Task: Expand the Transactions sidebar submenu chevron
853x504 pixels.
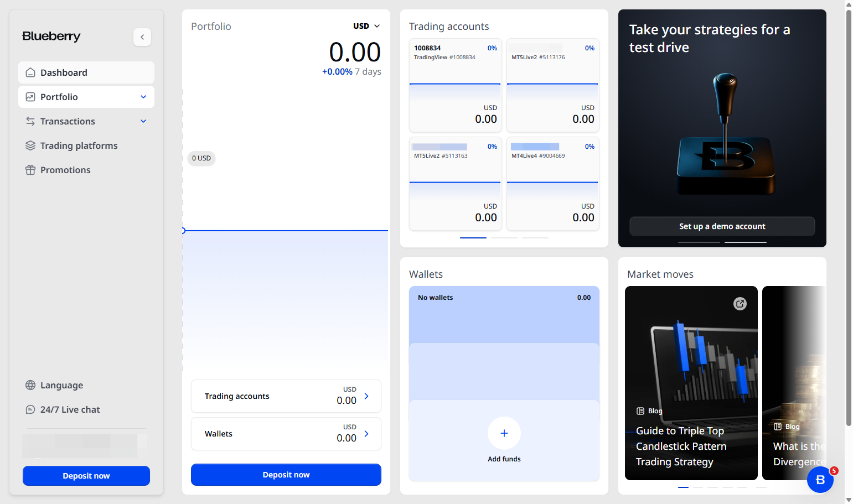Action: pyautogui.click(x=143, y=121)
